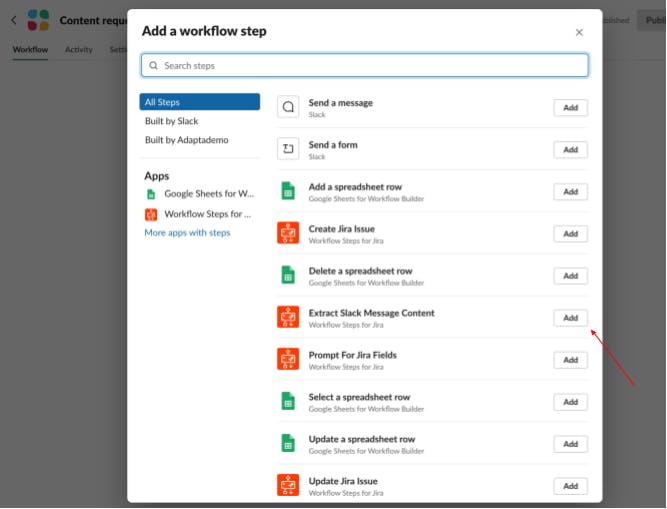Image resolution: width=667 pixels, height=509 pixels.
Task: Open More apps with steps link
Action: point(187,233)
